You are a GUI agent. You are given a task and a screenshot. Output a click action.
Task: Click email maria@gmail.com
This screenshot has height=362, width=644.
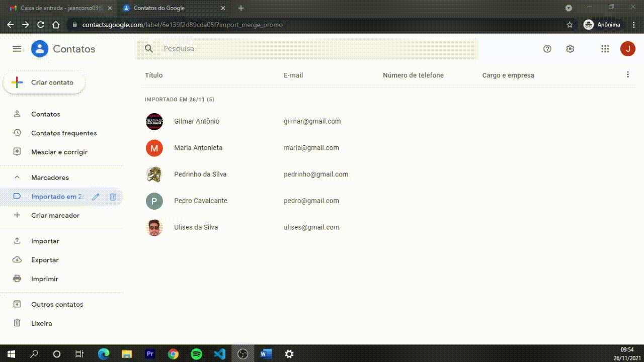(311, 148)
